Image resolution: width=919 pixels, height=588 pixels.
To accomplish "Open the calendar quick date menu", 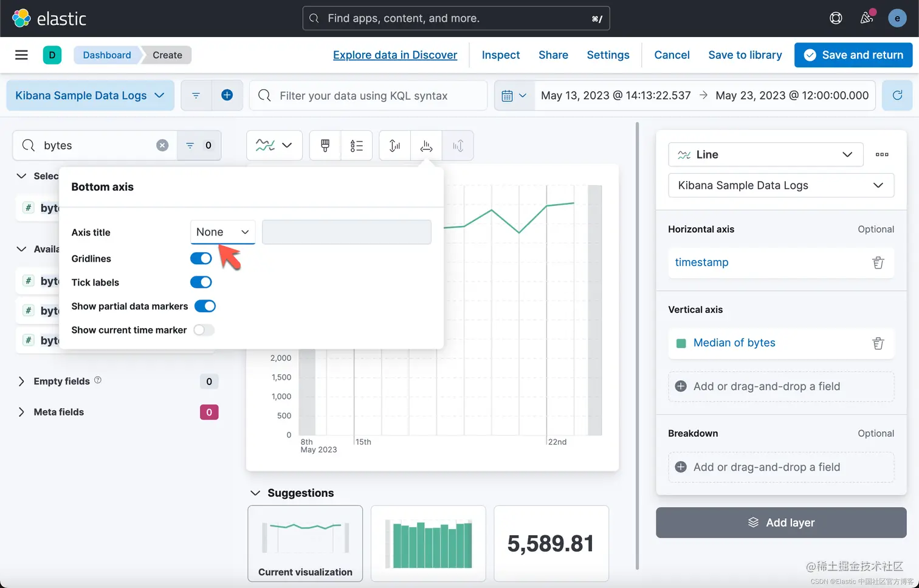I will click(x=514, y=95).
